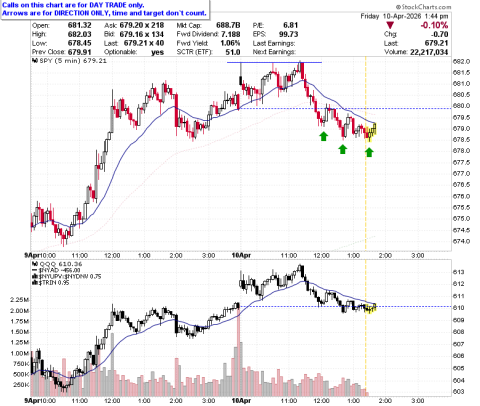
Task: Select the Fwd Dividend value 7.188
Action: point(231,34)
